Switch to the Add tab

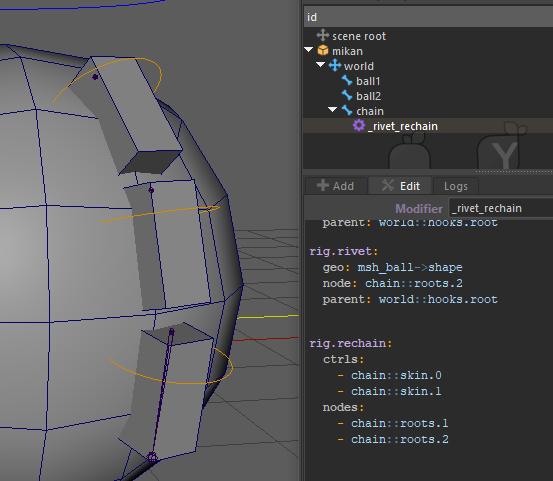click(x=336, y=186)
